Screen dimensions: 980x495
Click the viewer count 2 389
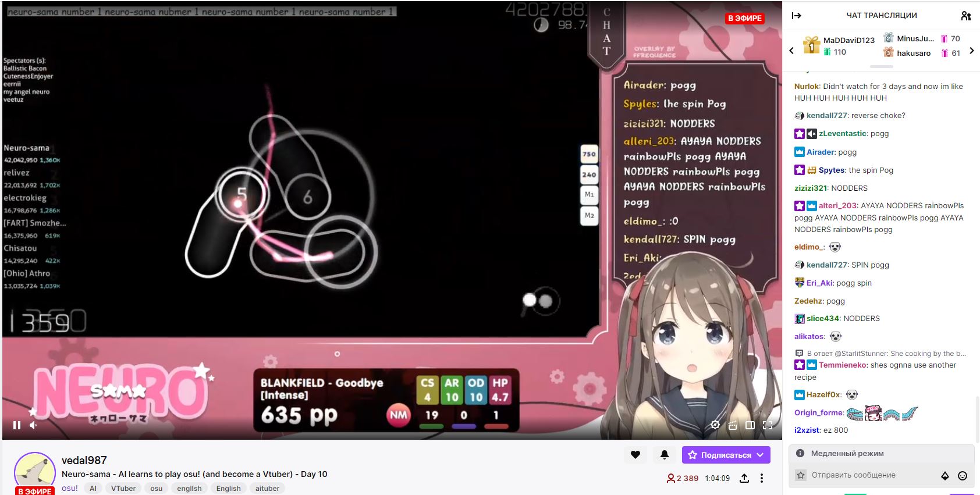683,479
